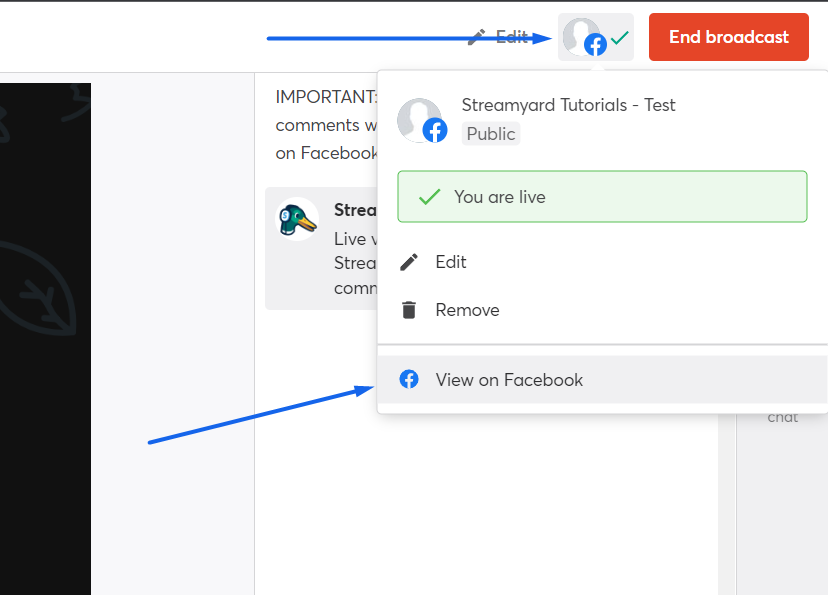
Task: Click the Public privacy badge
Action: click(491, 134)
